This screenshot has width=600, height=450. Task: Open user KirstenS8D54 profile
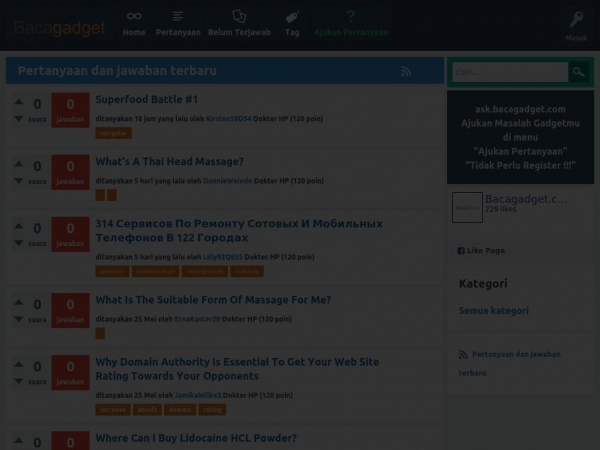[x=228, y=119]
